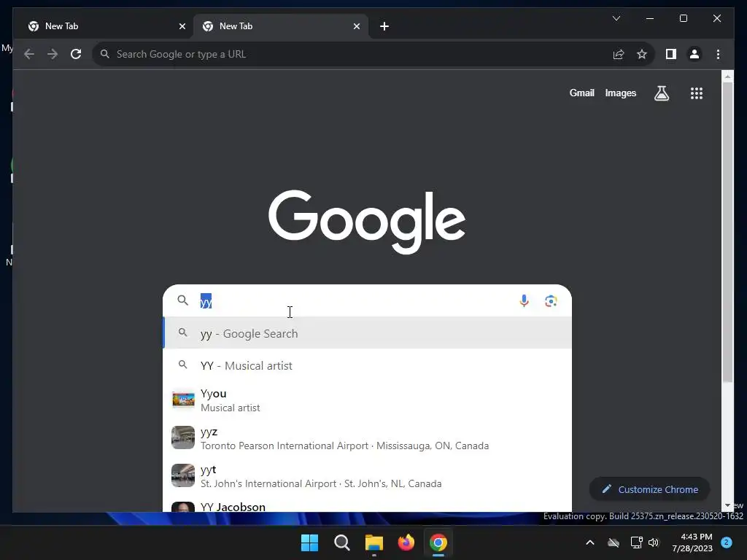Choose the yyt St. John's Airport suggestion

pyautogui.click(x=368, y=476)
